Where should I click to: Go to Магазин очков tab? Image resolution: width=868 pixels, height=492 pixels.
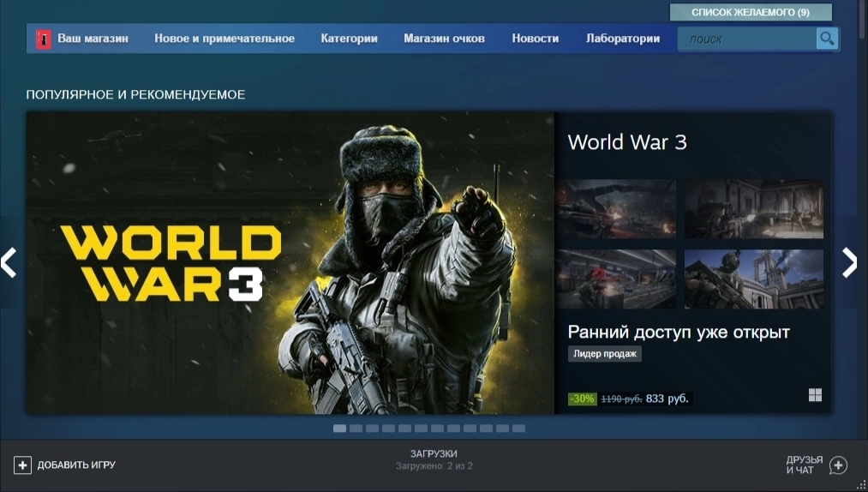coord(444,39)
